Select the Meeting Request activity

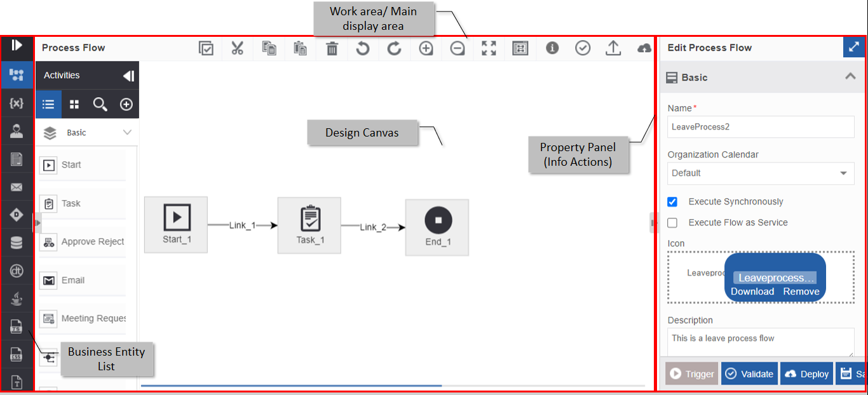tap(82, 318)
